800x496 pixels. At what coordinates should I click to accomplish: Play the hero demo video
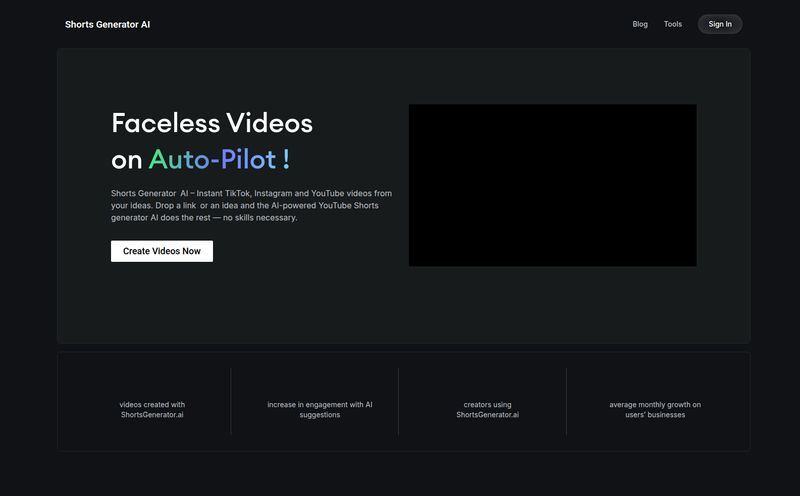point(552,185)
